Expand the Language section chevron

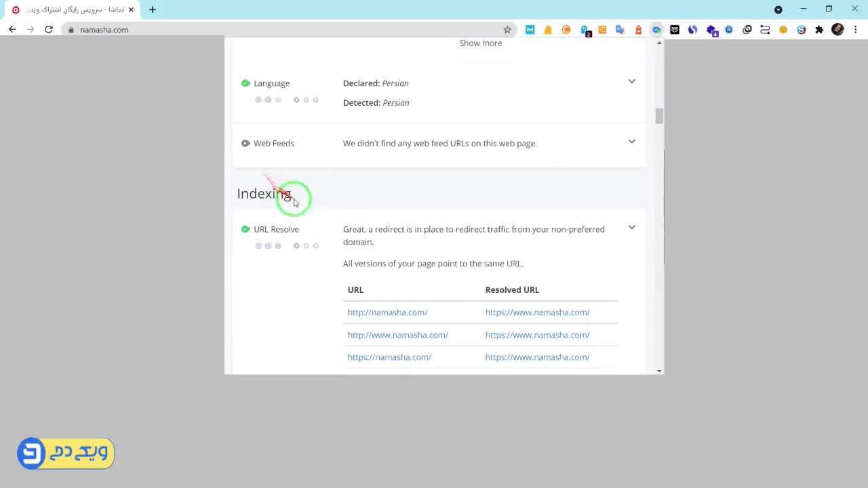[x=631, y=81]
